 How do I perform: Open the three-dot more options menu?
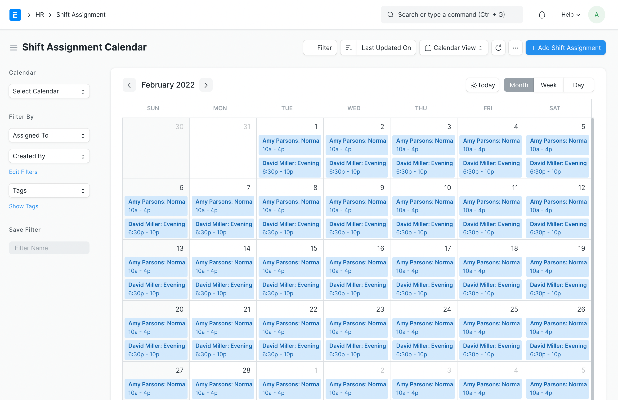(x=515, y=47)
